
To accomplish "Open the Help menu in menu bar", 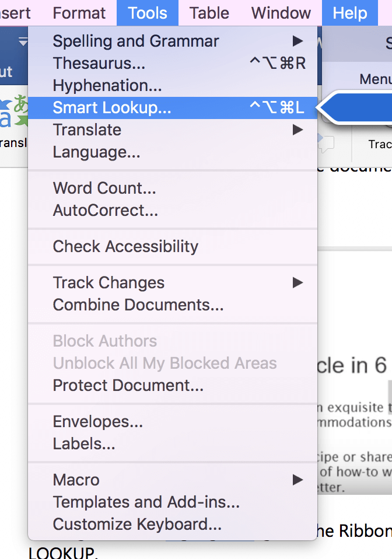I will tap(349, 13).
